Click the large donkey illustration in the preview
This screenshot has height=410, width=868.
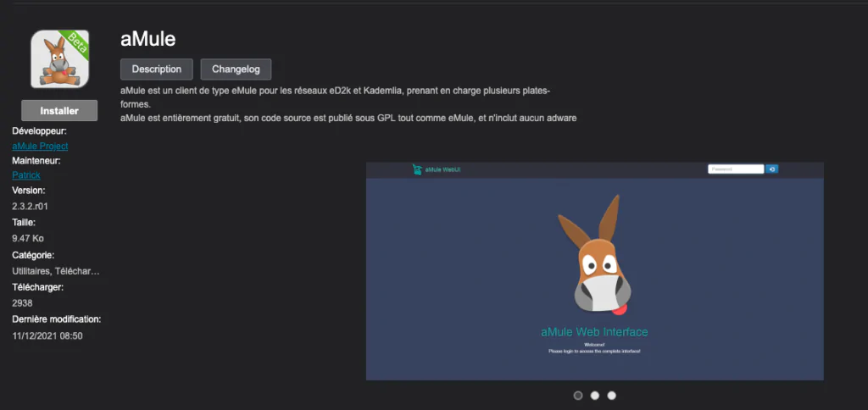594,255
